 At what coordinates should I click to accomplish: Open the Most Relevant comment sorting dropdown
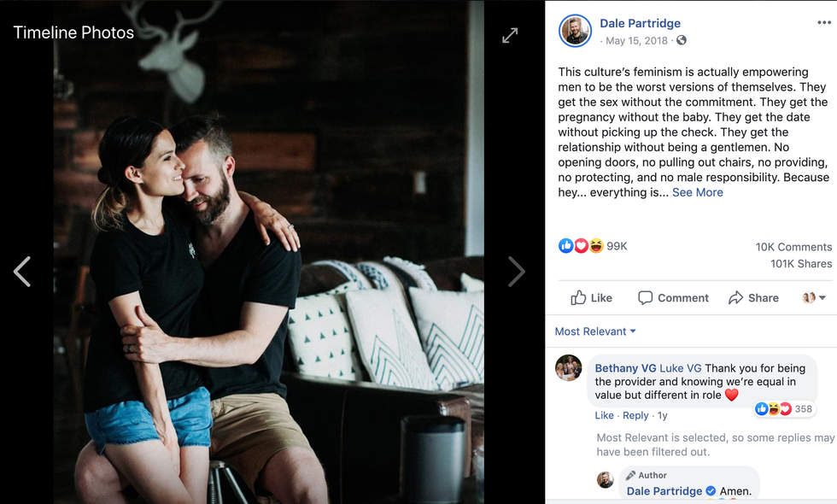tap(595, 331)
